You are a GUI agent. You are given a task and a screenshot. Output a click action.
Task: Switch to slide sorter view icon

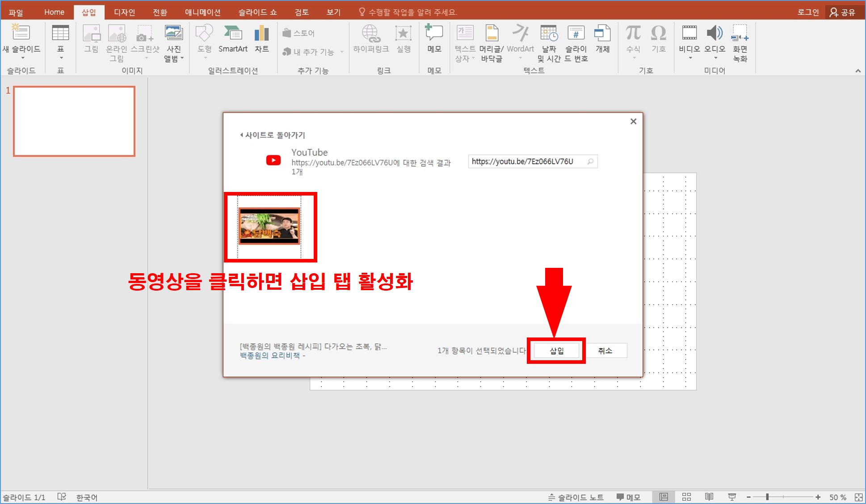coord(686,497)
